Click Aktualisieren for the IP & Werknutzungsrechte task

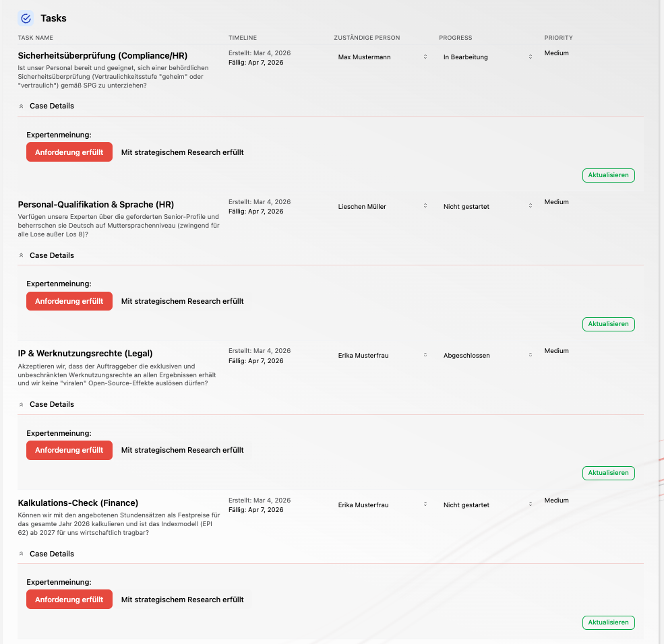[608, 473]
